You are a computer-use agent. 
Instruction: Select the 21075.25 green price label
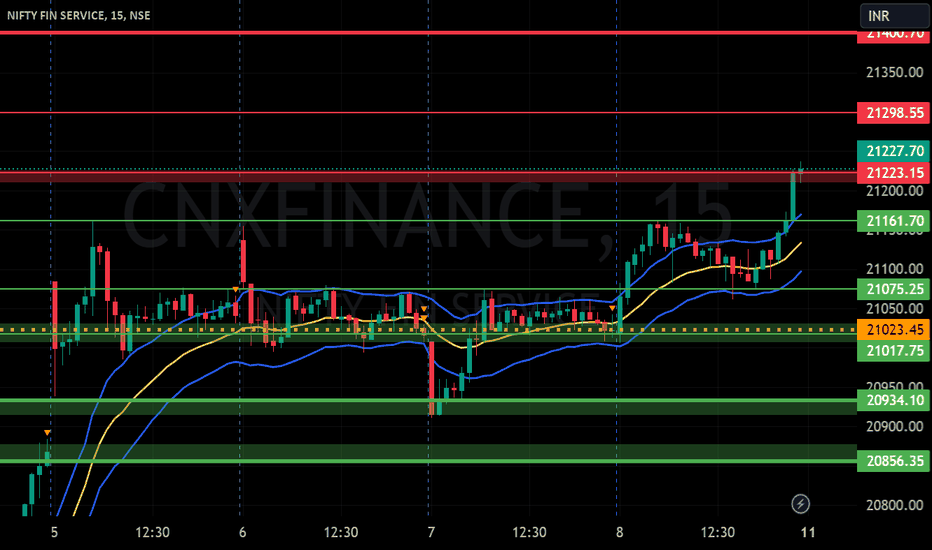pyautogui.click(x=893, y=289)
